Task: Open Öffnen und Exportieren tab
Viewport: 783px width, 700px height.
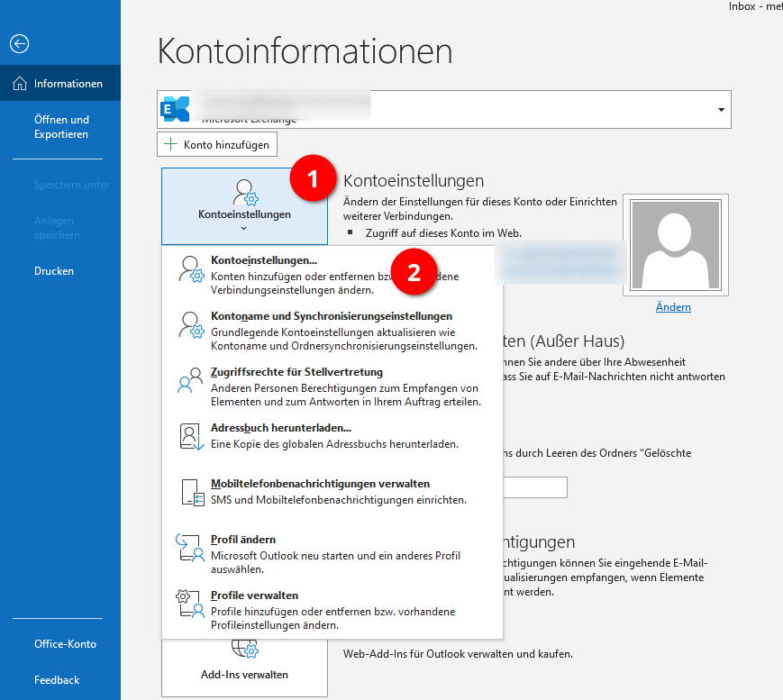Action: (60, 127)
